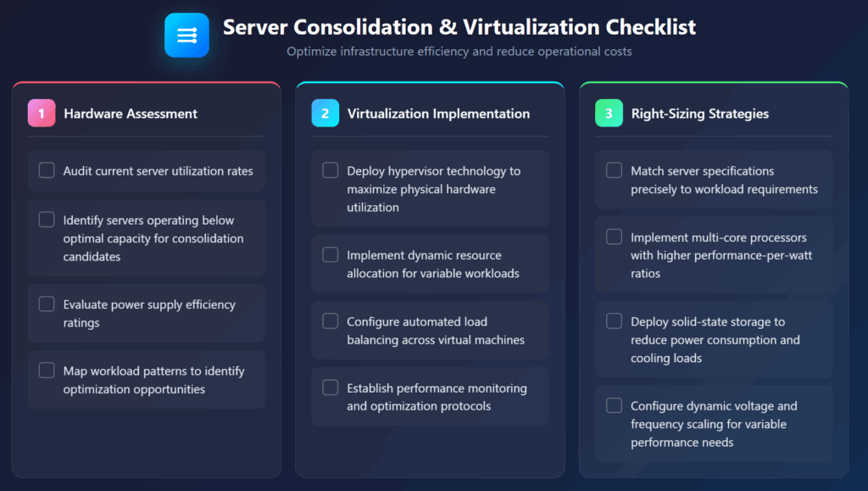Image resolution: width=868 pixels, height=491 pixels.
Task: Click the pink number 1 badge
Action: pyautogui.click(x=41, y=113)
